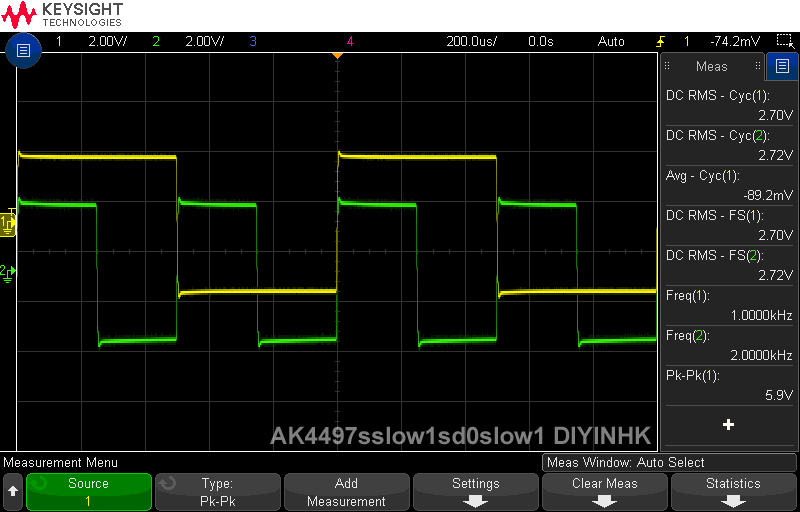Viewport: 800px width, 512px height.
Task: Click the 1.0000kHz frequency value
Action: click(x=762, y=315)
